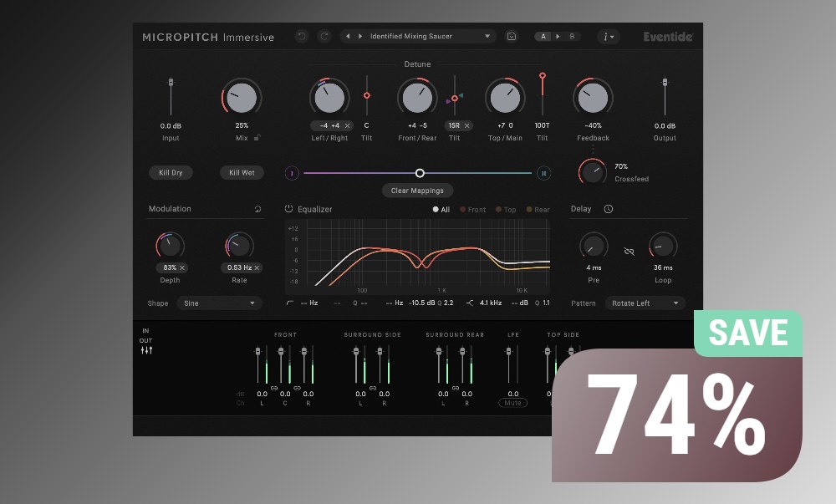This screenshot has height=504, width=836.
Task: Click the Front/Rear Tilt slider handle
Action: click(x=454, y=98)
